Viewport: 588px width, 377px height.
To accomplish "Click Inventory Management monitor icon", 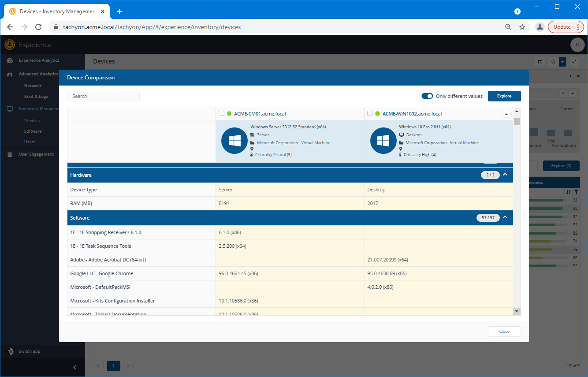I will tap(10, 109).
